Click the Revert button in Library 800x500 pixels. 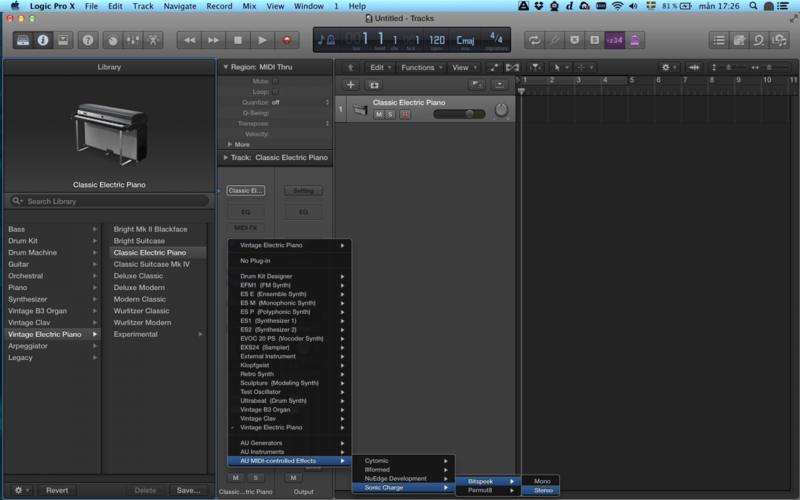pos(57,490)
